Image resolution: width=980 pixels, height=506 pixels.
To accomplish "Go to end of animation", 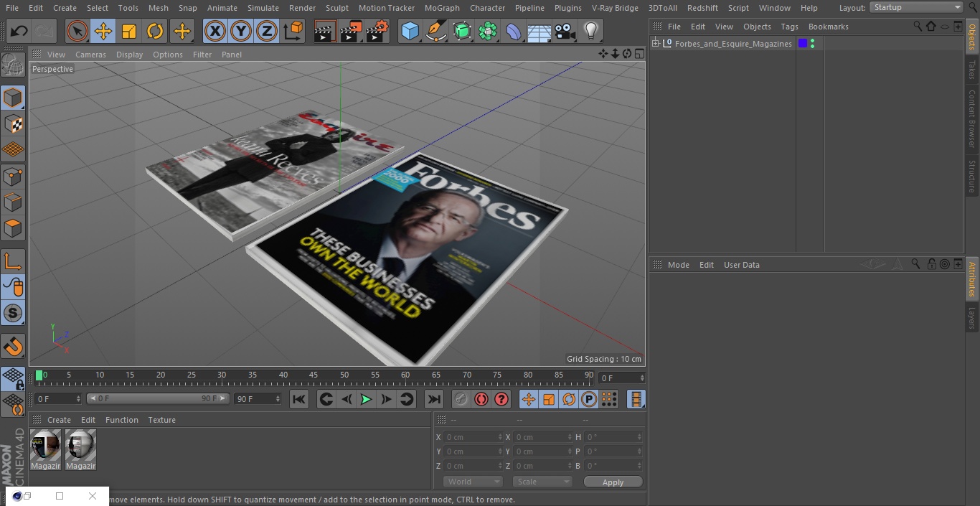I will 434,399.
